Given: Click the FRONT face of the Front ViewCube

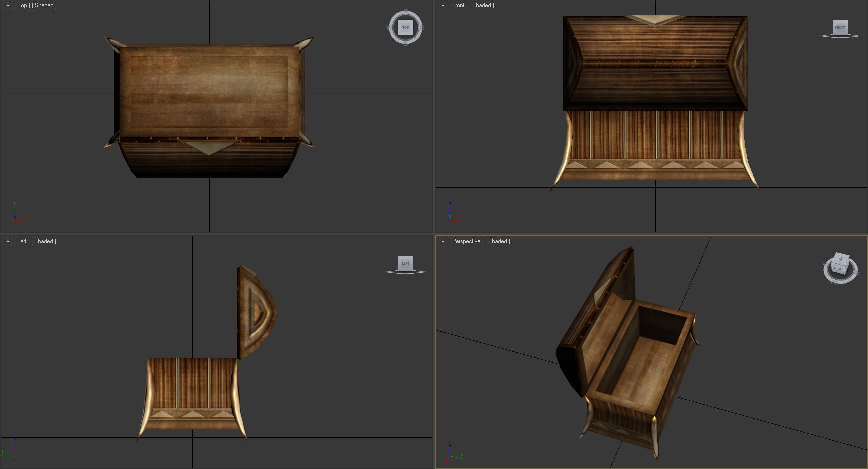Looking at the screenshot, I should point(840,27).
